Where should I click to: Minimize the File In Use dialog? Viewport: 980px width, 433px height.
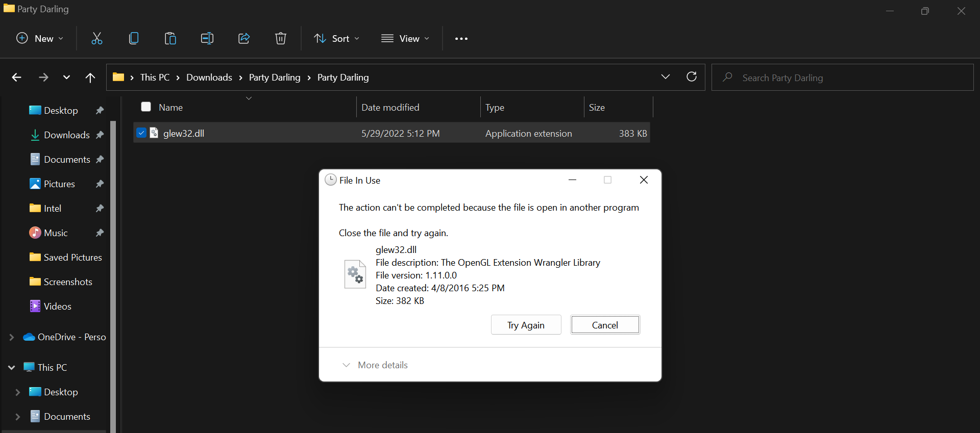572,180
